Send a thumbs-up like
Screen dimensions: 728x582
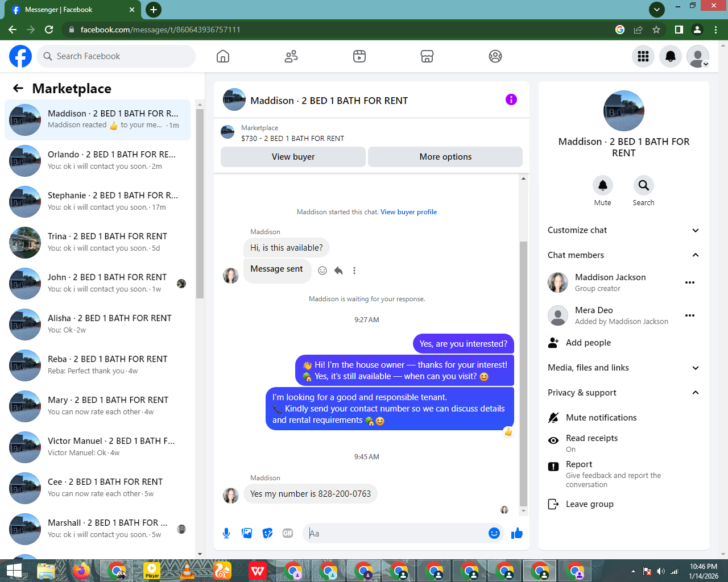point(517,533)
